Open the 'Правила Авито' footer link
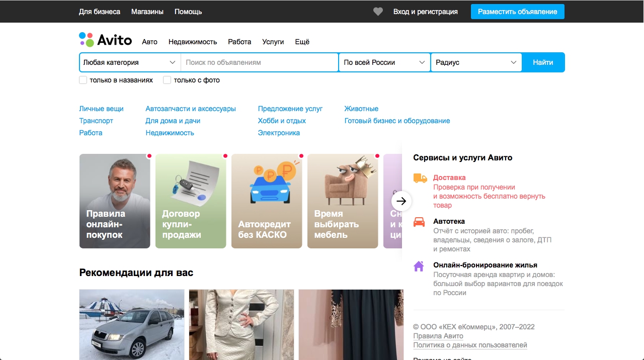644x360 pixels. 438,336
